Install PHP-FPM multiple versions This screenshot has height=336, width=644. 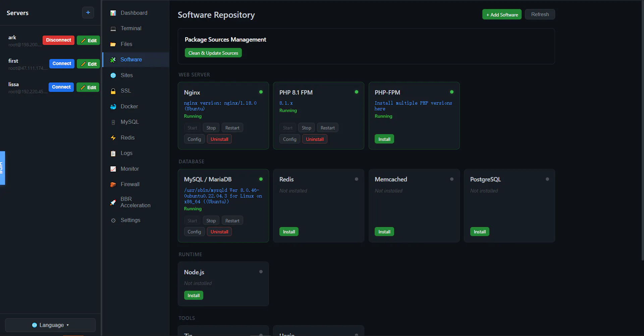(384, 139)
